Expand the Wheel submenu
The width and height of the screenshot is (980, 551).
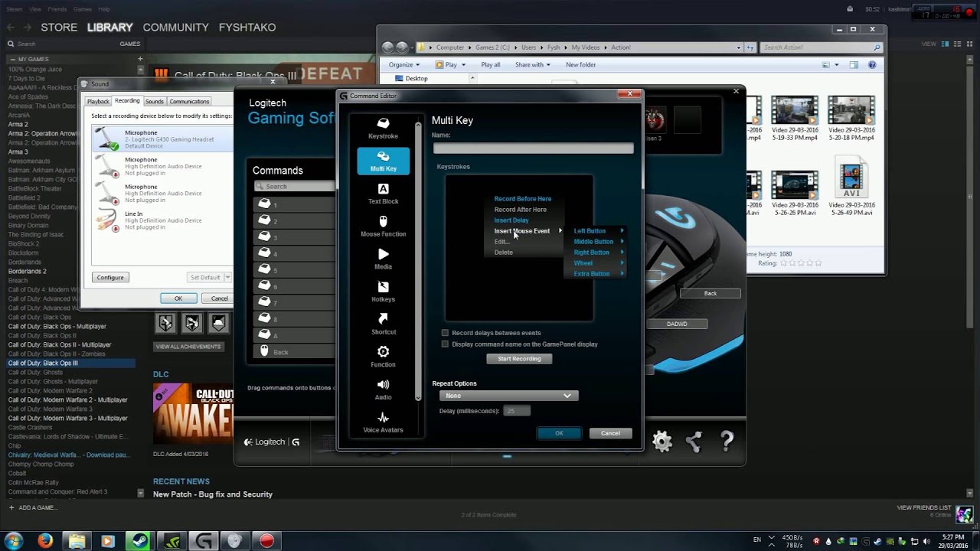click(598, 262)
